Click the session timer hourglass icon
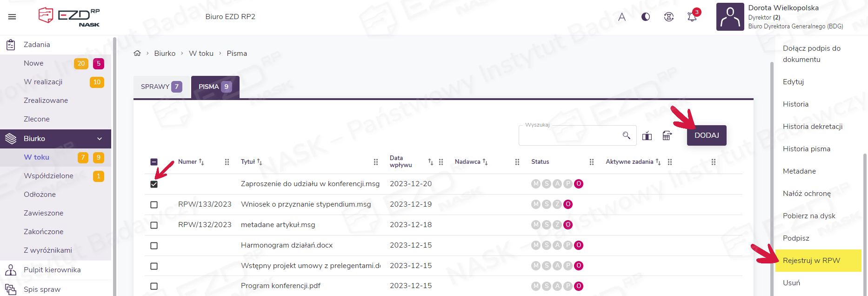 coord(669,17)
